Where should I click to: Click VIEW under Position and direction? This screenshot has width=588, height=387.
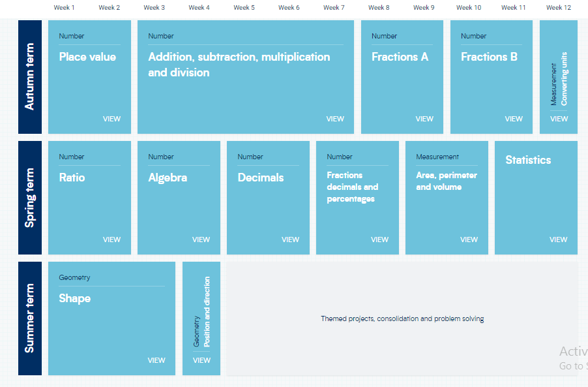(201, 360)
